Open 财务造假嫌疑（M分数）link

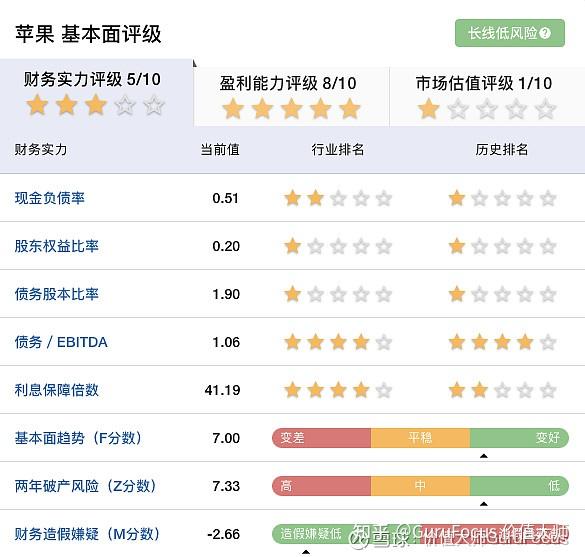click(x=87, y=534)
